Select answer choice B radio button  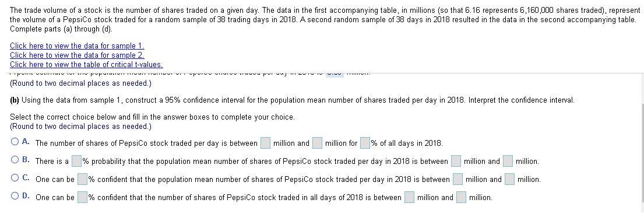(x=15, y=160)
